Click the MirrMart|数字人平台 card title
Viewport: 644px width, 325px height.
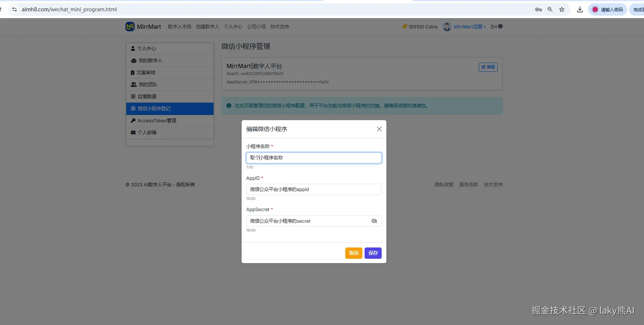[x=254, y=66]
